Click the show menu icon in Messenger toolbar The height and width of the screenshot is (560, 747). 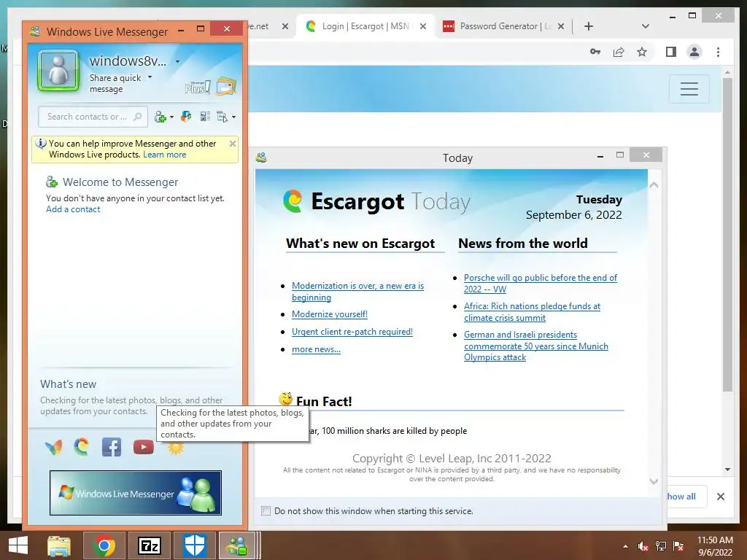(222, 117)
